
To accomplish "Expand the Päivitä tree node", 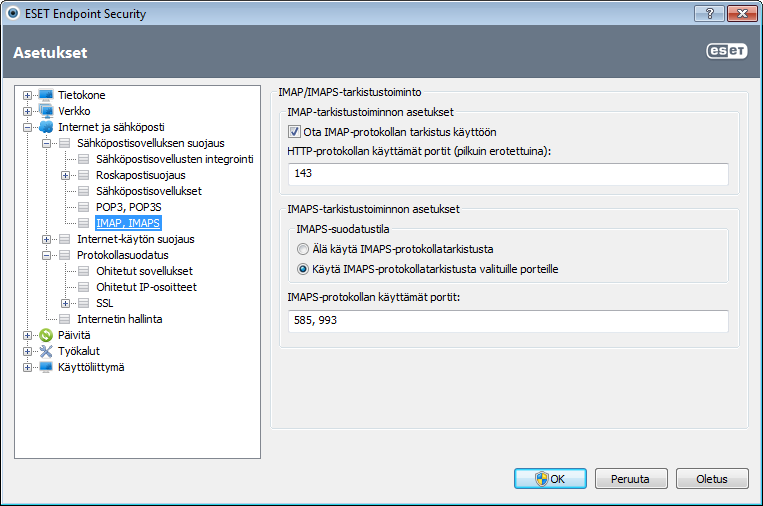I will (x=27, y=335).
